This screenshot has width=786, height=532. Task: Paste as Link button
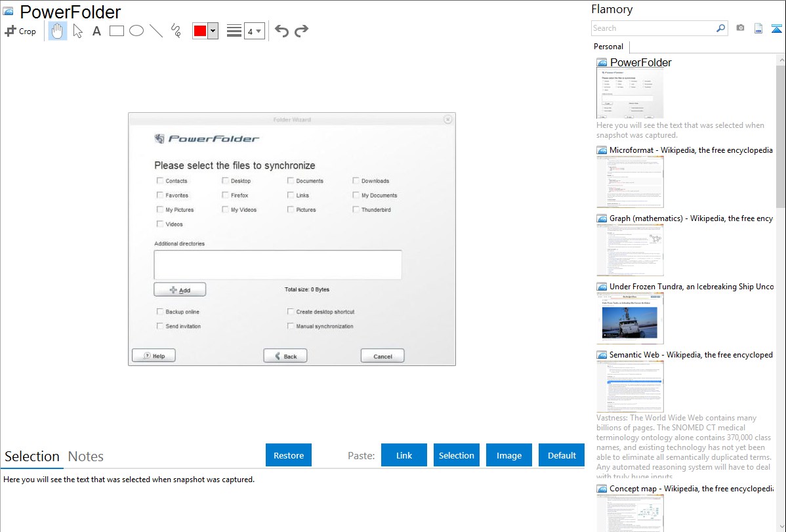point(404,455)
